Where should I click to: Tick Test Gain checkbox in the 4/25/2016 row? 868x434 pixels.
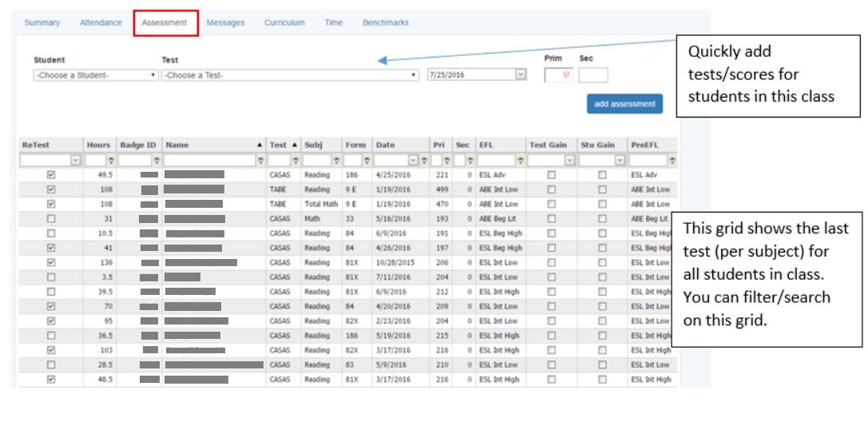[x=551, y=174]
